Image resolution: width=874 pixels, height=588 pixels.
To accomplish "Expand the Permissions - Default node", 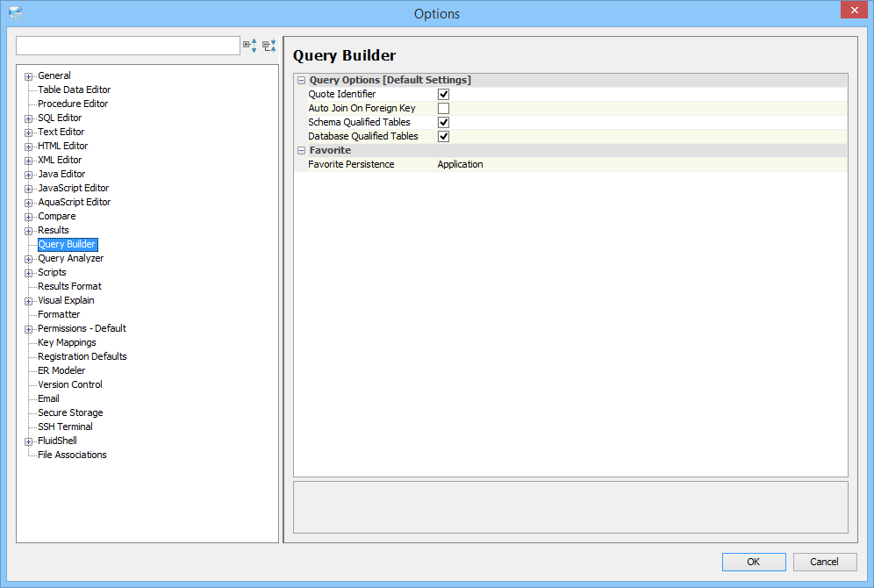I will [x=28, y=329].
